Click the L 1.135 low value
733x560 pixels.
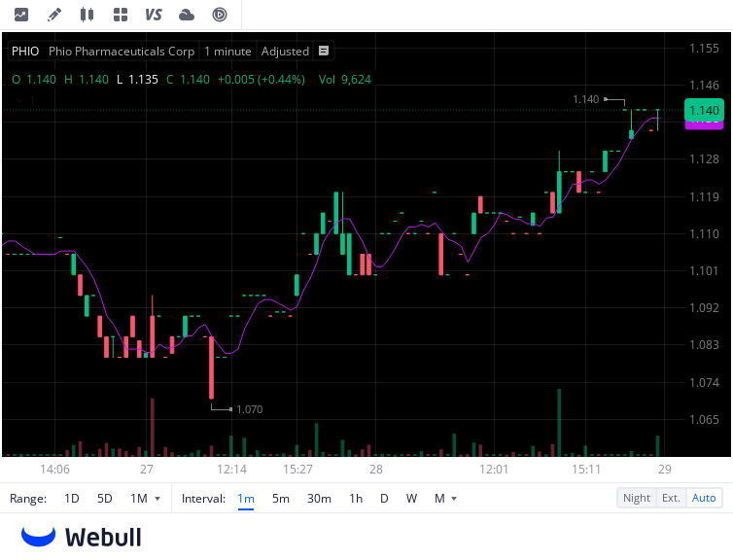[137, 80]
